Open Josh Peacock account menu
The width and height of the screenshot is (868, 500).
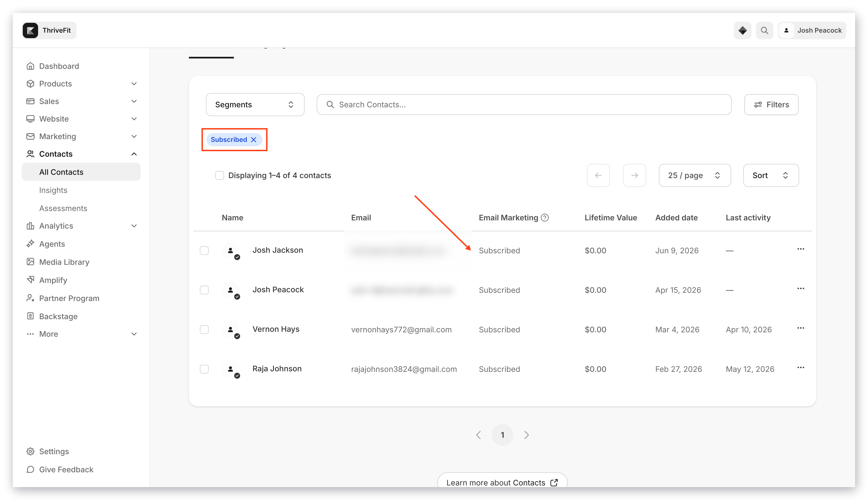pyautogui.click(x=812, y=30)
